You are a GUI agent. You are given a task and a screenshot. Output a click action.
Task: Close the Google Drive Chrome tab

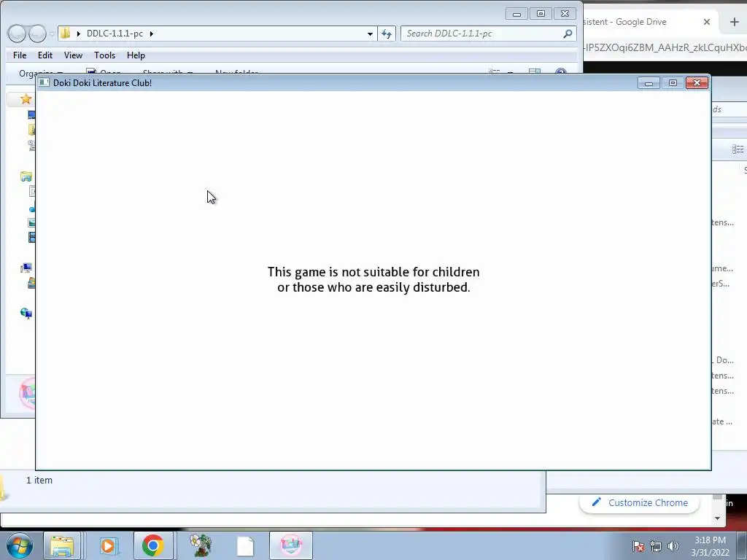(707, 22)
